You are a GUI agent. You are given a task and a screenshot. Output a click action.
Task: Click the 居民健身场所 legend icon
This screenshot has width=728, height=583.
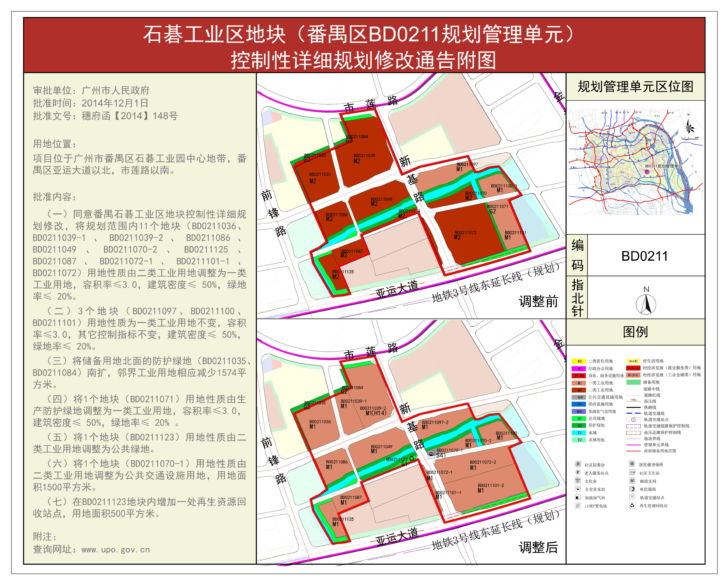[632, 464]
